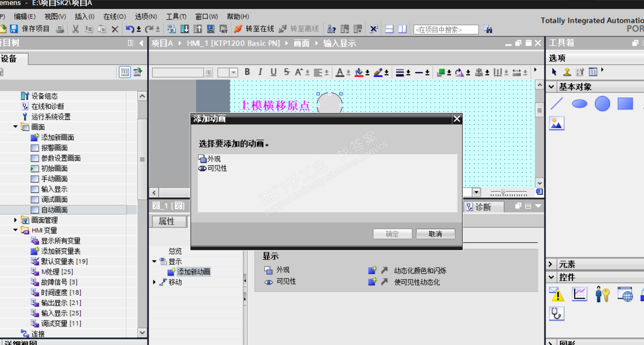Select the Alarm view control

(x=557, y=294)
